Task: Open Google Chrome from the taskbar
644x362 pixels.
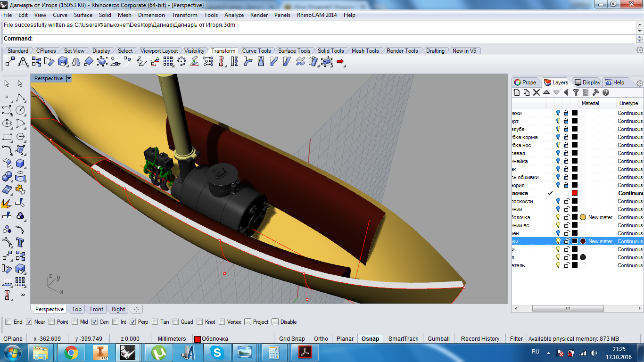Action: click(x=71, y=352)
